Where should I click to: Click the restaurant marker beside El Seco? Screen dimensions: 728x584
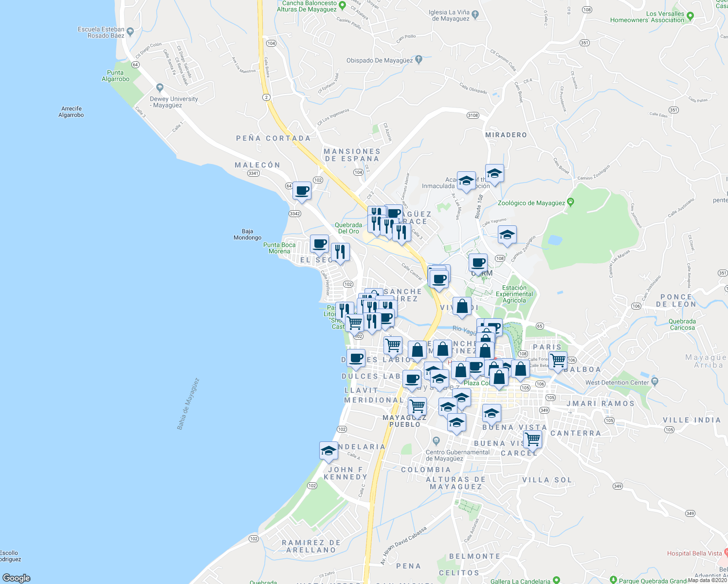[x=341, y=251]
